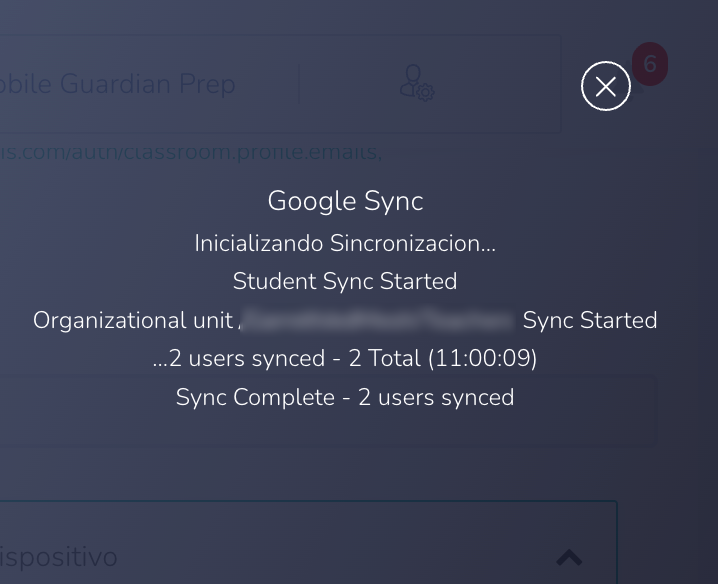This screenshot has height=584, width=718.
Task: Open the classroom.profile.emails link
Action: coord(190,152)
